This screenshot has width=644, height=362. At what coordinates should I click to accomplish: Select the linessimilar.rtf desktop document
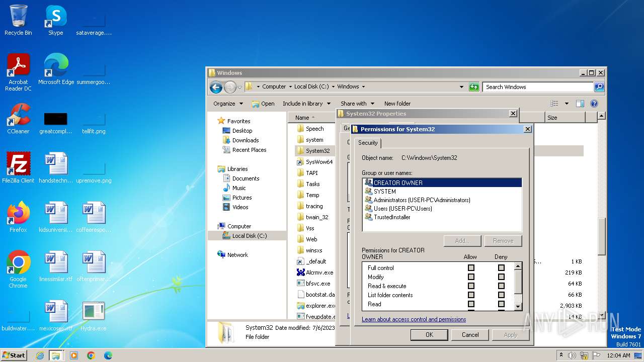(x=56, y=266)
